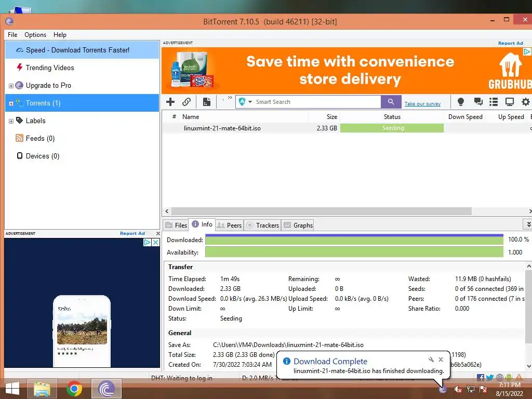Switch to the Info tab
Screen dimensions: 532x399
point(202,224)
